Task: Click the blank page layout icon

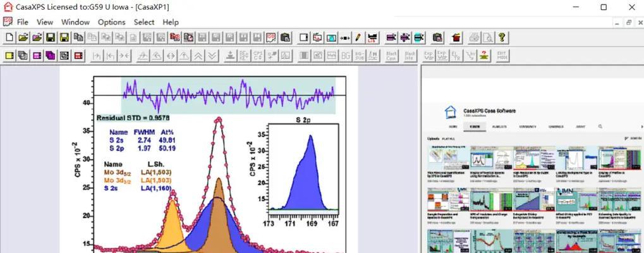Action: click(304, 38)
